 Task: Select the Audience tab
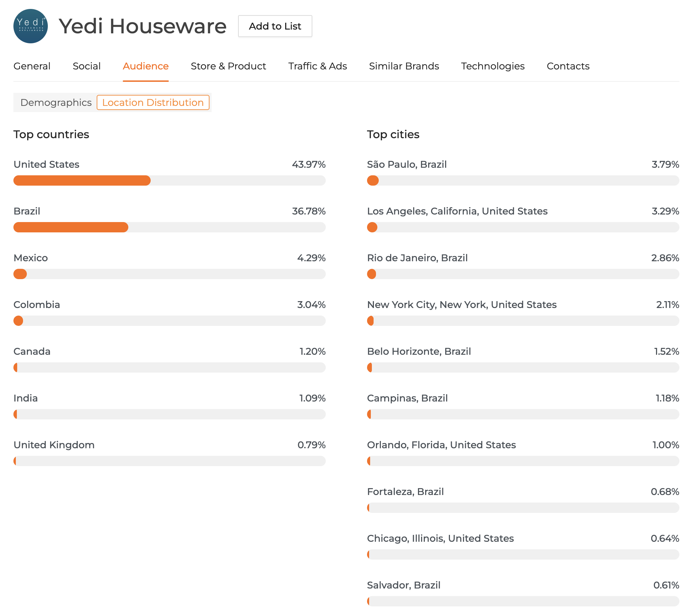(x=146, y=66)
